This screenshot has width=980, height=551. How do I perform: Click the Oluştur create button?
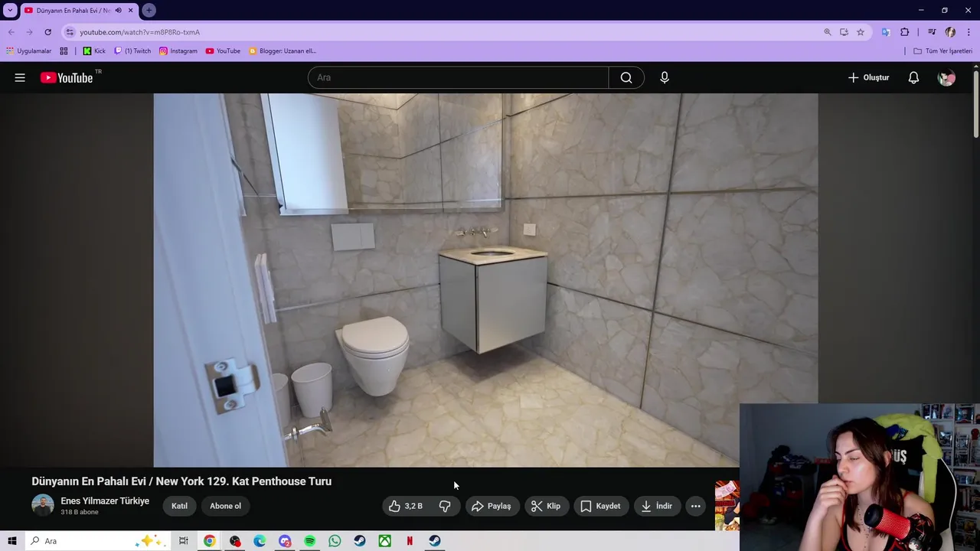[x=868, y=77]
